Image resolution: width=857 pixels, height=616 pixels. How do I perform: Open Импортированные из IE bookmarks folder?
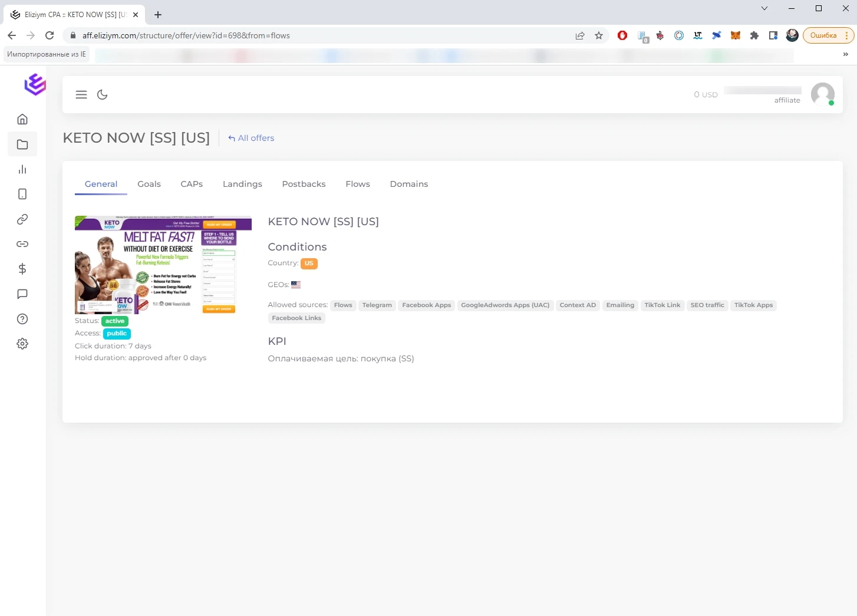point(47,54)
